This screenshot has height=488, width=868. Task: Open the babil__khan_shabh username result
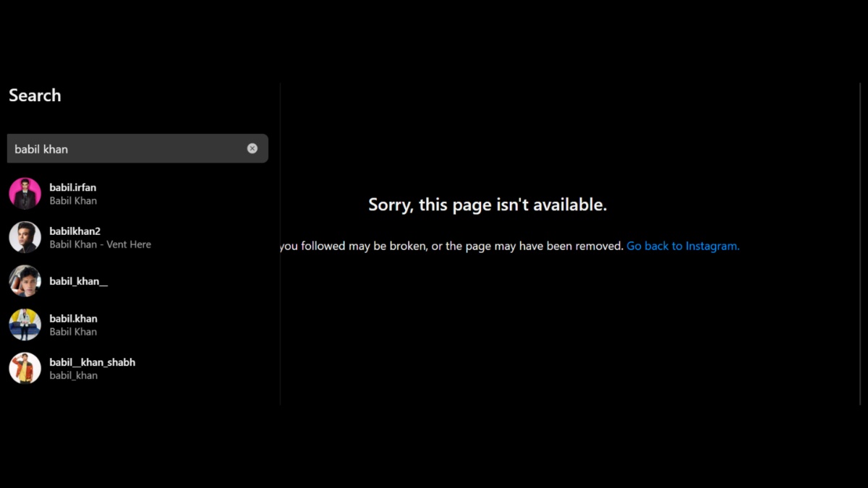coord(93,362)
